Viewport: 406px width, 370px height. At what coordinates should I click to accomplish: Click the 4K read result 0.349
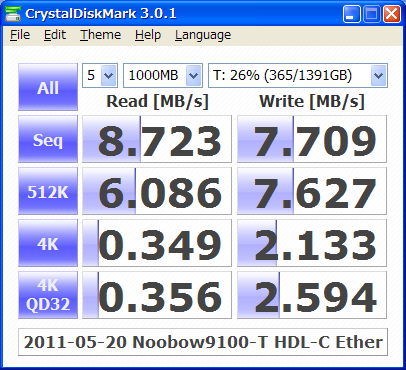coord(157,243)
